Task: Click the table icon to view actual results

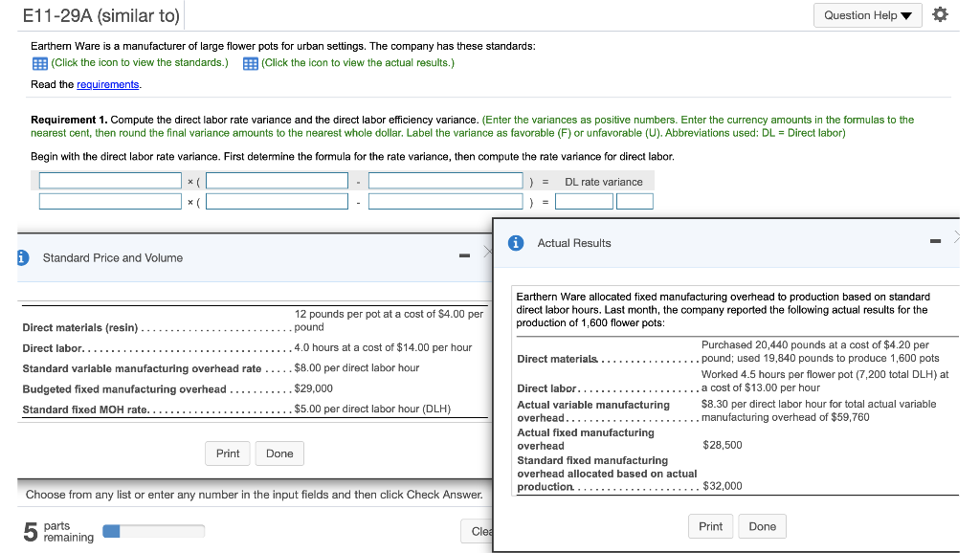Action: [250, 63]
